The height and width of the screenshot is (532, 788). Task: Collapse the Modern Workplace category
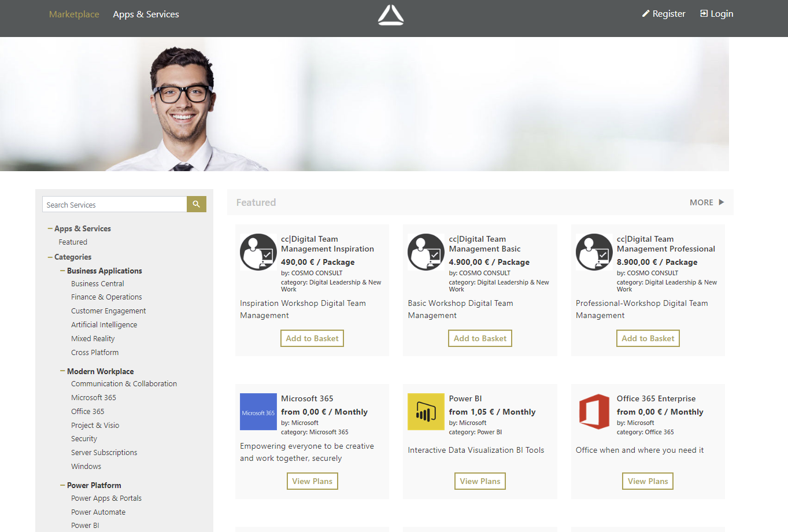coord(62,371)
